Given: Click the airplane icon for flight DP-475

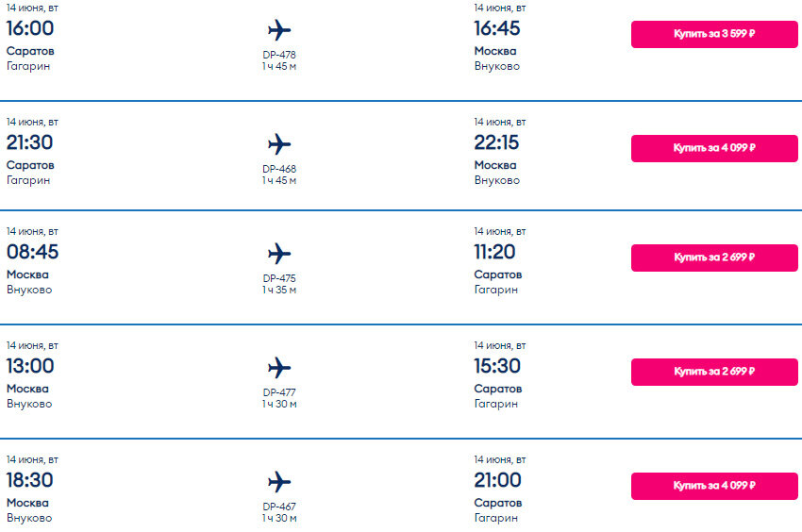Looking at the screenshot, I should click(x=279, y=254).
